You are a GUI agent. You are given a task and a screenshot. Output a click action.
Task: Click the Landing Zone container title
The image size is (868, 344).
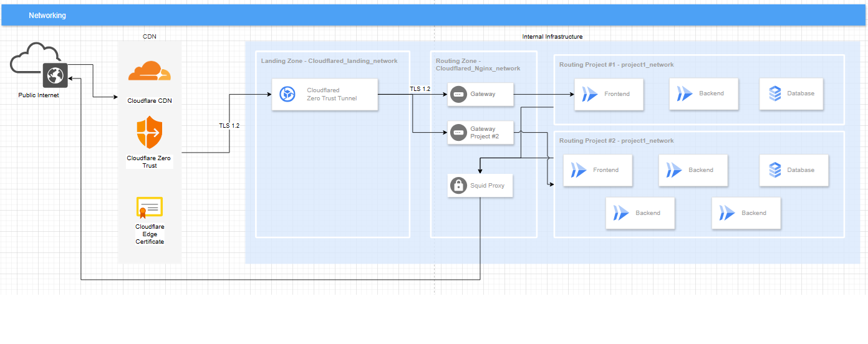pos(329,61)
